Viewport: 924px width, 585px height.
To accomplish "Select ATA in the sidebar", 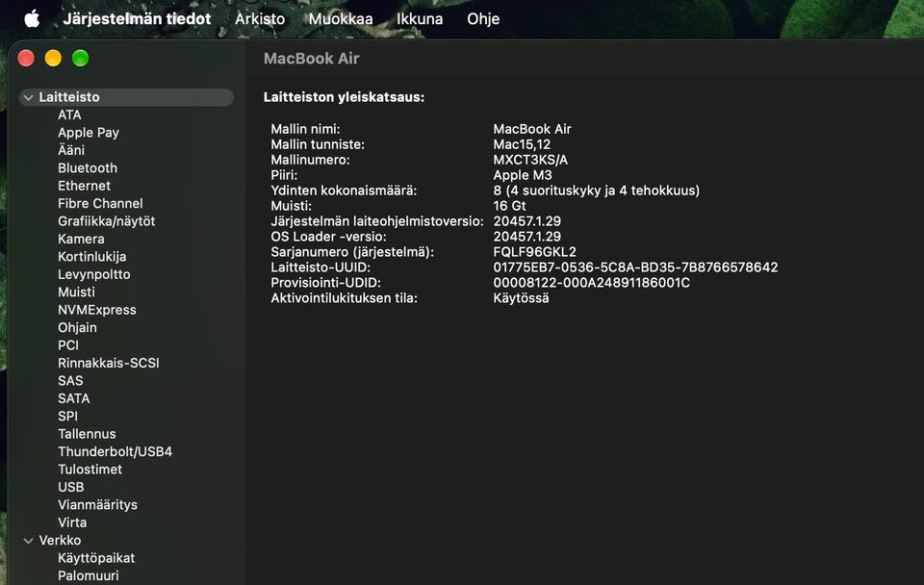I will (x=69, y=114).
